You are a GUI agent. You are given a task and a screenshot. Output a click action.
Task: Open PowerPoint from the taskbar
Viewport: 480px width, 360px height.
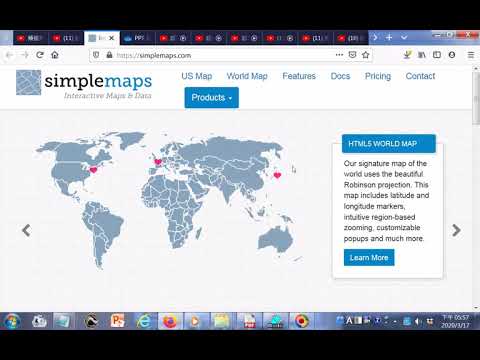click(117, 321)
